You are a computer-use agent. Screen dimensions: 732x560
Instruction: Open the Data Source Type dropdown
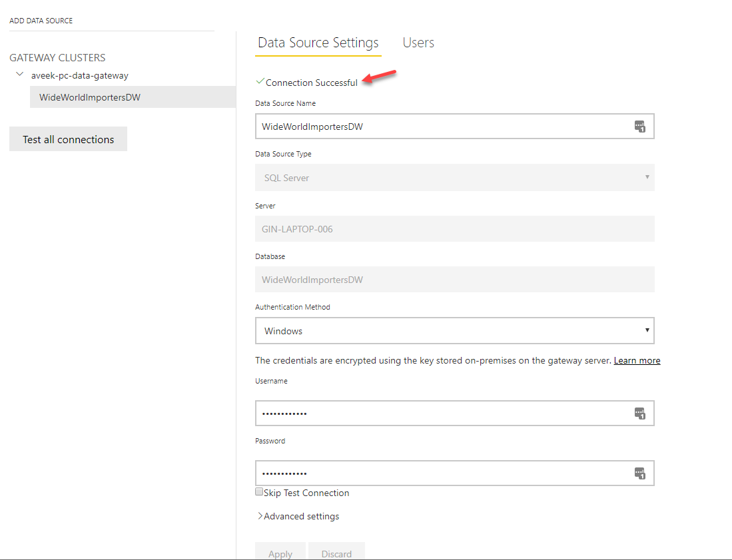pyautogui.click(x=454, y=178)
